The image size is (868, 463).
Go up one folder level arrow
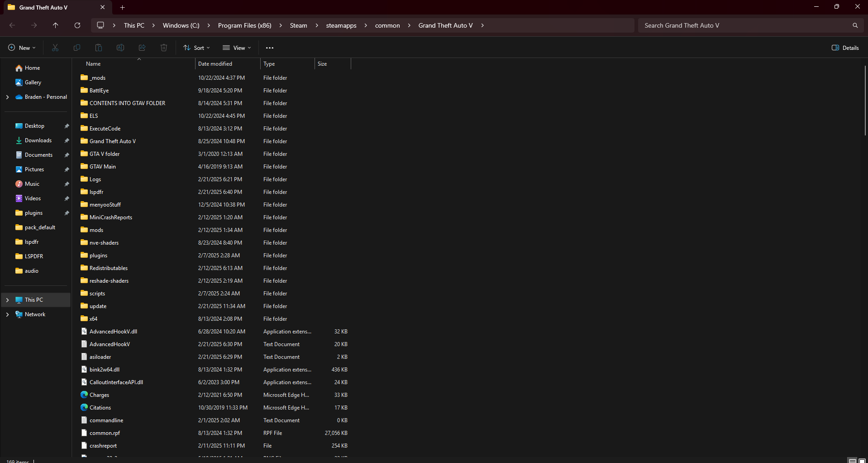tap(56, 25)
